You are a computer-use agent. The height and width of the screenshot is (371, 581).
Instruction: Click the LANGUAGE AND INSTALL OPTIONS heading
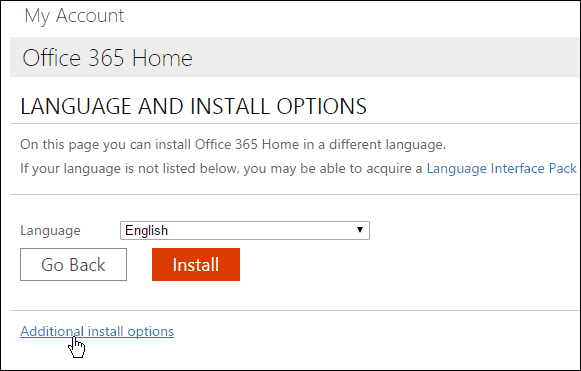(x=193, y=106)
